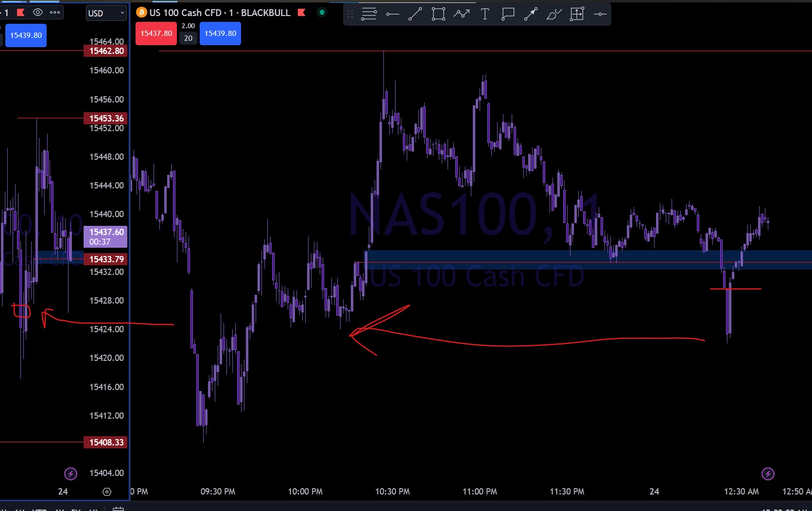Select the path polyline arrow tool
This screenshot has width=812, height=511.
coord(462,14)
